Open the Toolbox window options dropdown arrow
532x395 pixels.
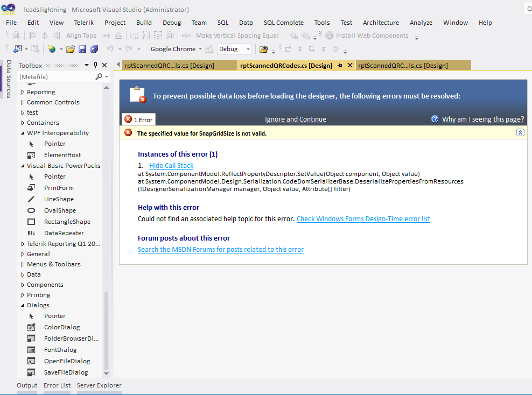click(87, 65)
